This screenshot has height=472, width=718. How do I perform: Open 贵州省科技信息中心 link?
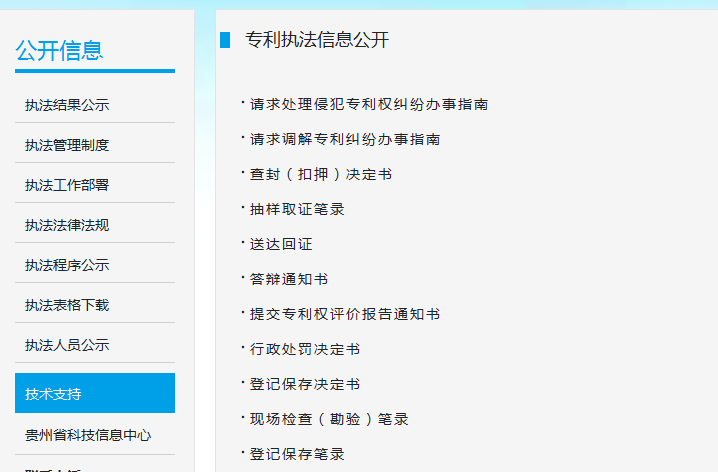point(88,435)
